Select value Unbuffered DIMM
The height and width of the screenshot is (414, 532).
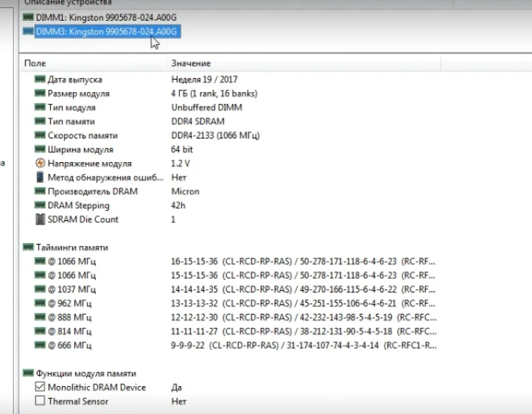point(206,108)
